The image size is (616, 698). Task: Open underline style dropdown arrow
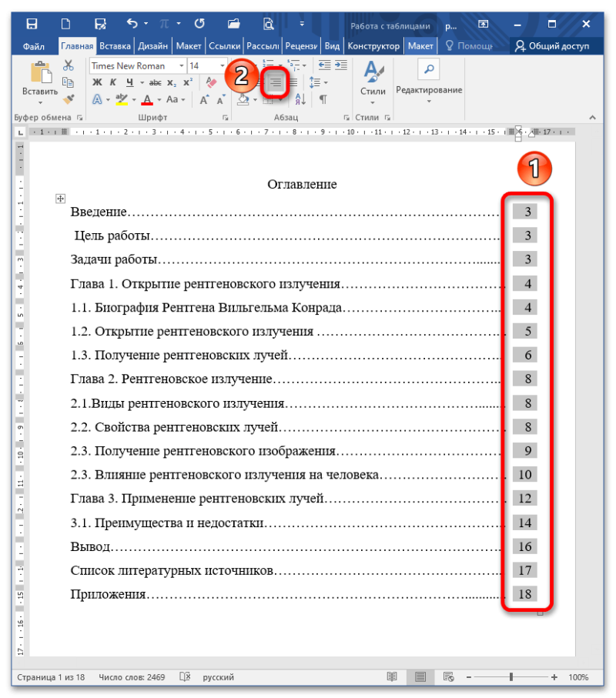(x=142, y=83)
